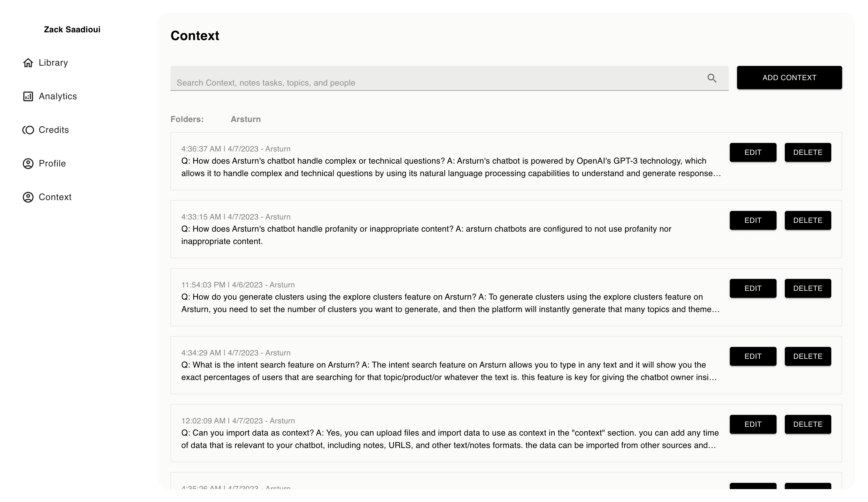Click the Library home icon

pyautogui.click(x=28, y=63)
